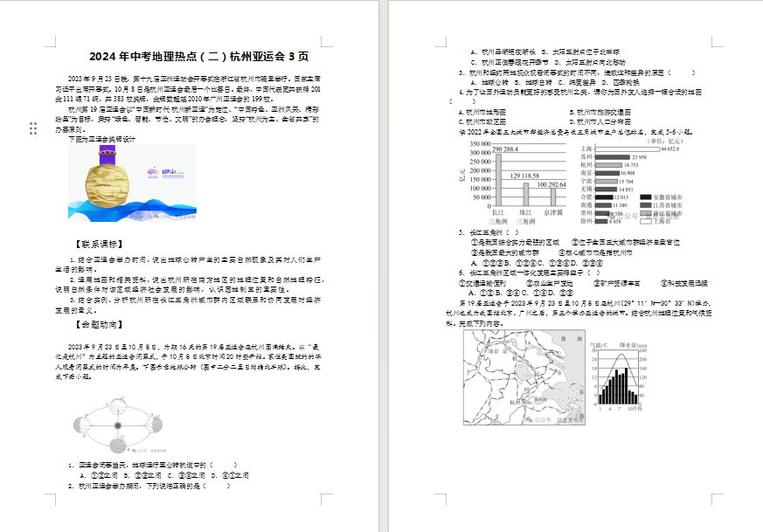Click the unit note （单位：亿元）
The image size is (763, 532).
(x=665, y=141)
